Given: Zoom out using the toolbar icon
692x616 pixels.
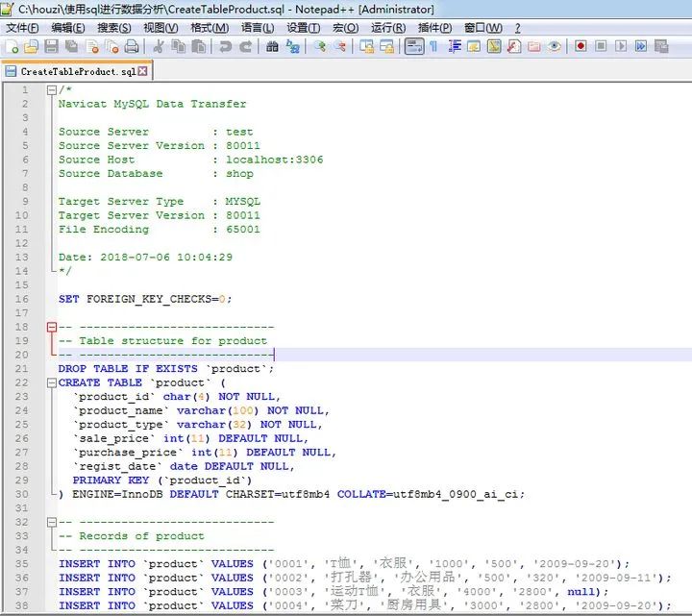Looking at the screenshot, I should [339, 46].
